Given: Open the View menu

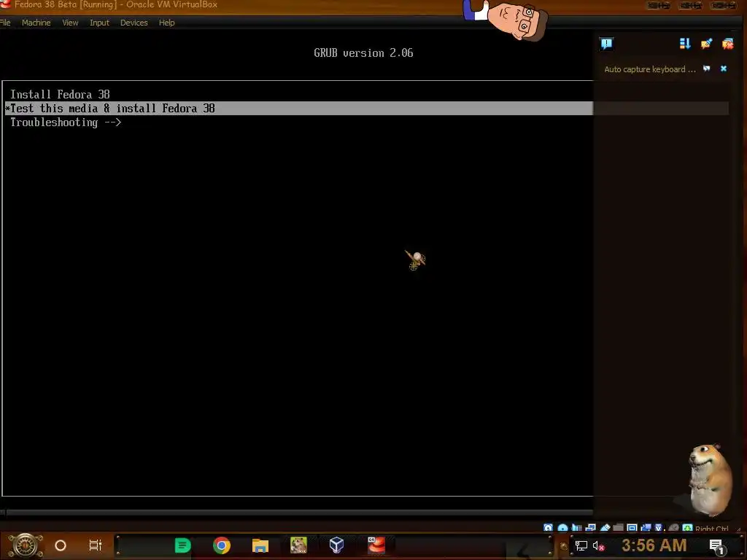Looking at the screenshot, I should pyautogui.click(x=70, y=23).
